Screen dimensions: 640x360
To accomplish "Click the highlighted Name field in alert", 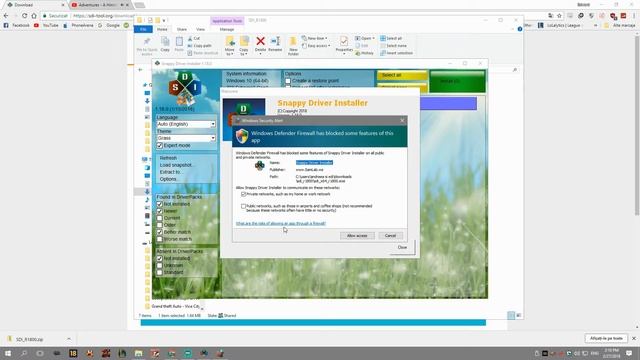I will pyautogui.click(x=314, y=162).
